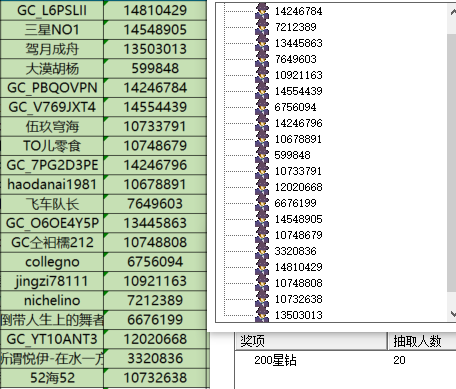The image size is (456, 389).
Task: Click the 奖项 column header
Action: pyautogui.click(x=311, y=341)
